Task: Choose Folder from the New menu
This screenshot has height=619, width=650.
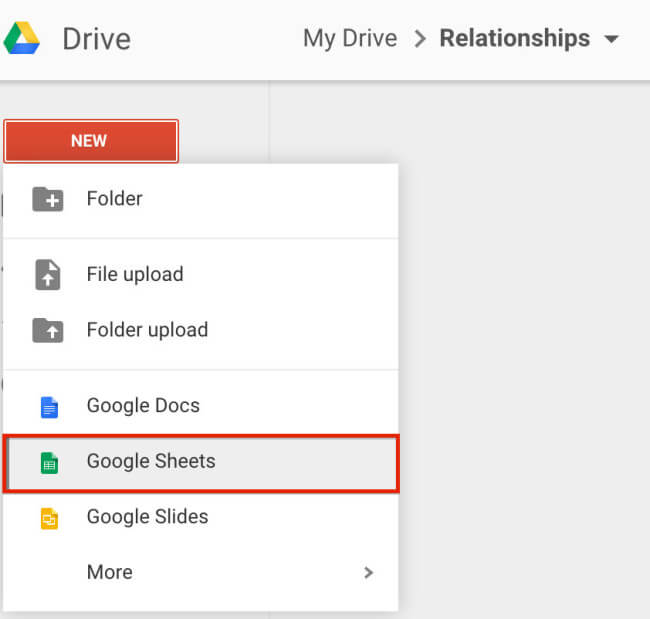Action: pyautogui.click(x=201, y=199)
